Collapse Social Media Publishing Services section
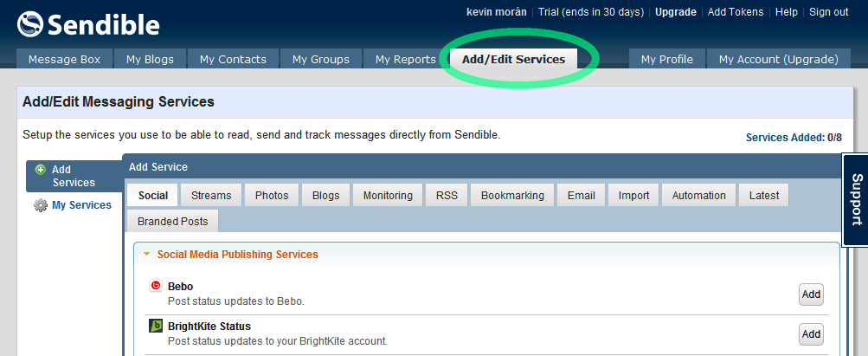 point(147,255)
